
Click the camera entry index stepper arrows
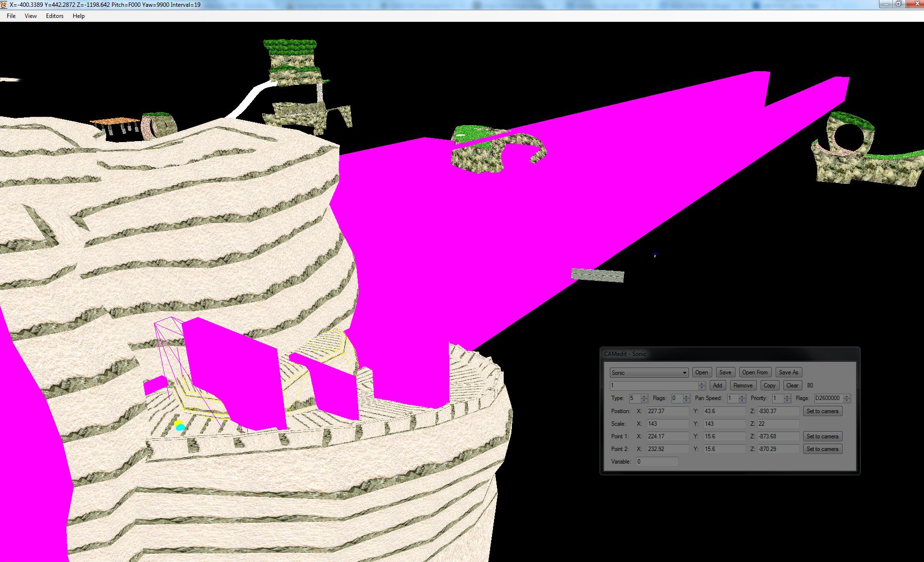pos(702,385)
